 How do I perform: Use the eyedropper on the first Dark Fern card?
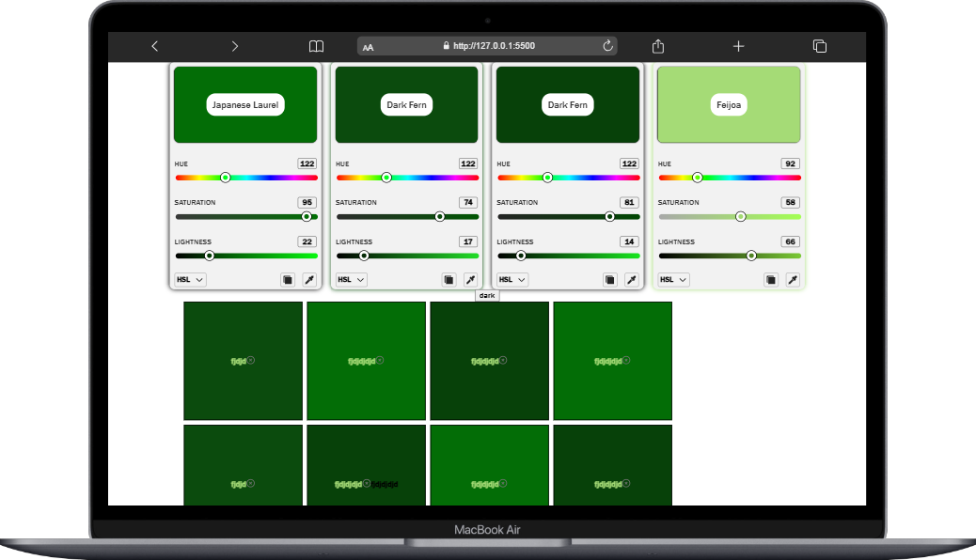click(469, 279)
